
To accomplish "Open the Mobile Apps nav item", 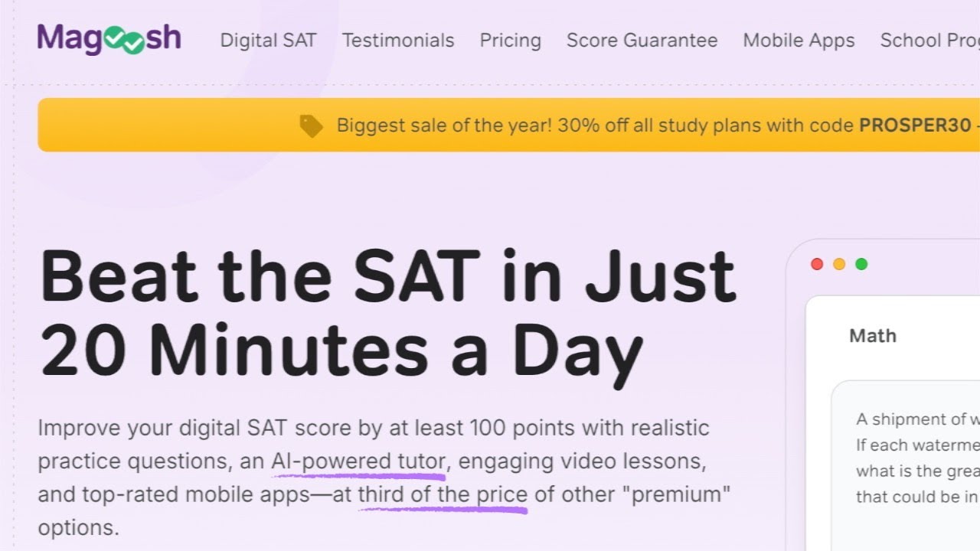I will pos(799,41).
